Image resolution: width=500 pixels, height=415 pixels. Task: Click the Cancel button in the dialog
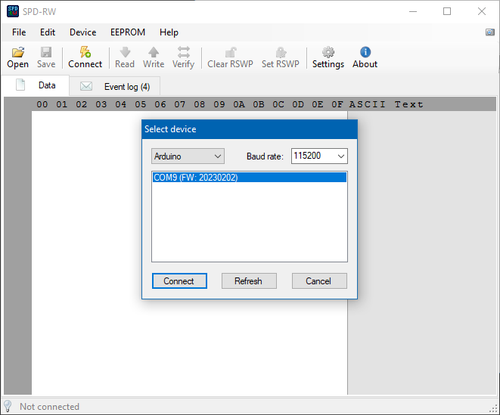pyautogui.click(x=319, y=281)
